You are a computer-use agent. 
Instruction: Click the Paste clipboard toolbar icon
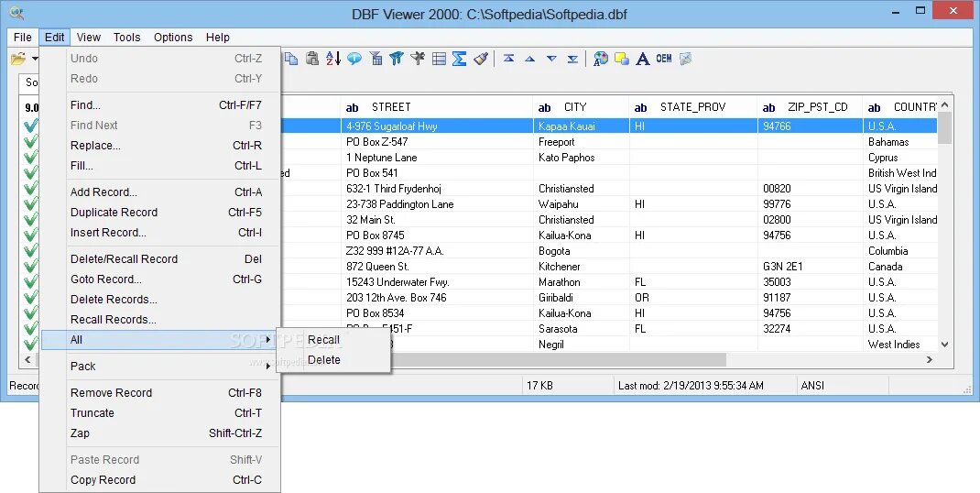[x=312, y=59]
